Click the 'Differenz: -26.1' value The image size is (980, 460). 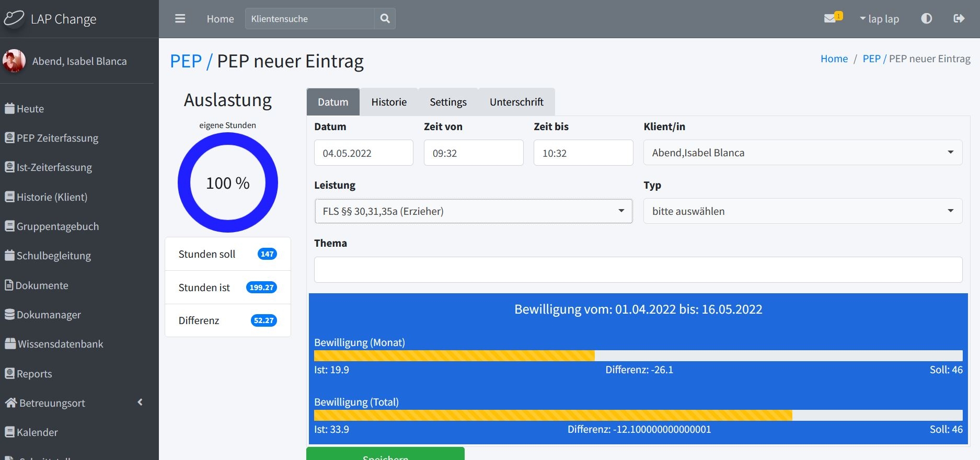[x=639, y=370]
